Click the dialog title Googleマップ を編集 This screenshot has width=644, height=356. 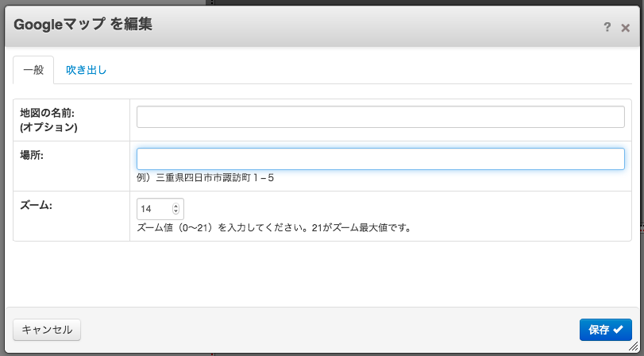[x=83, y=25]
